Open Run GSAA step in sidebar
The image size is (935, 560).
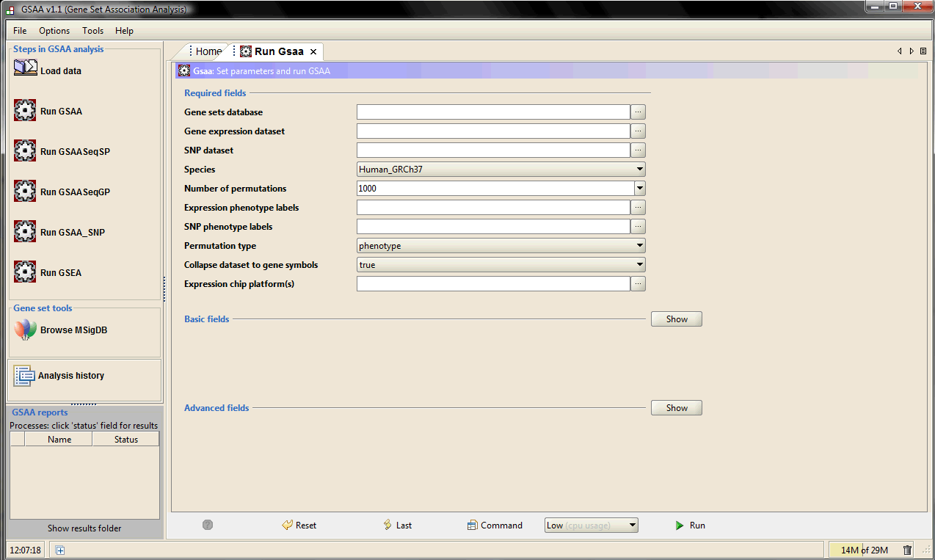pyautogui.click(x=48, y=111)
